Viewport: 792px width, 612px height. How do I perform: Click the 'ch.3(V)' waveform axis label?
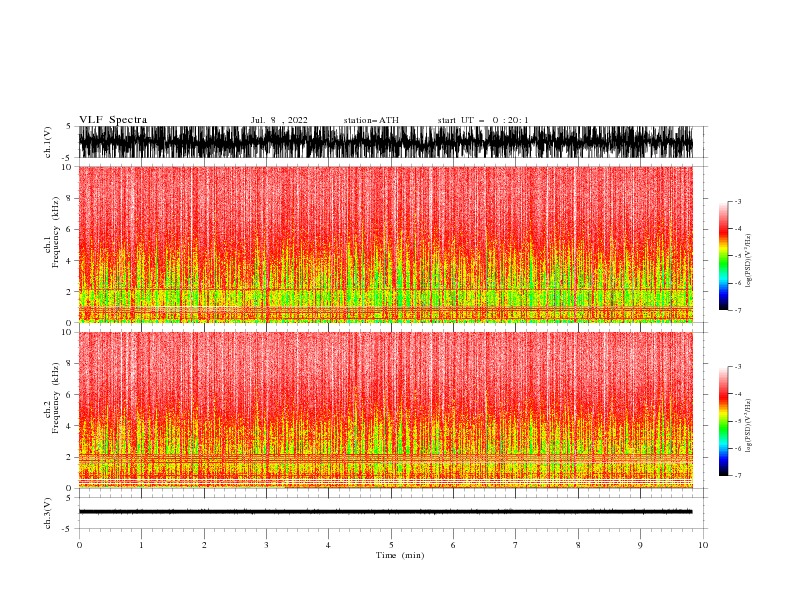[48, 513]
